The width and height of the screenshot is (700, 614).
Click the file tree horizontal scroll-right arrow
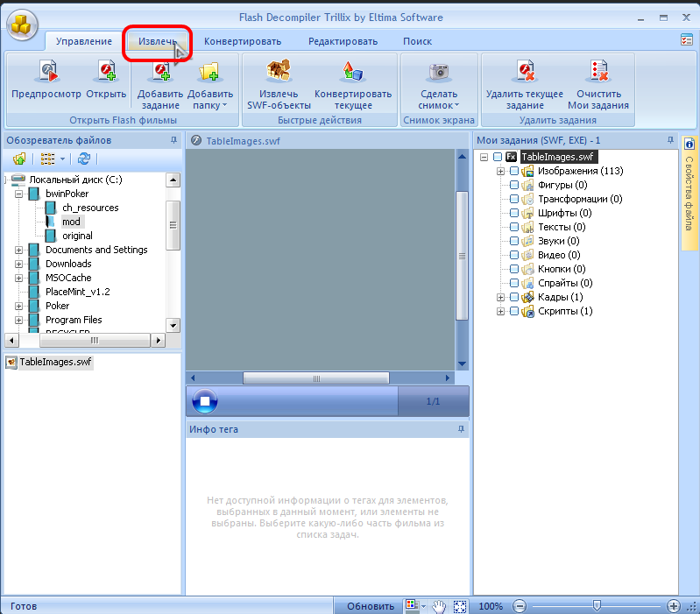[x=158, y=341]
